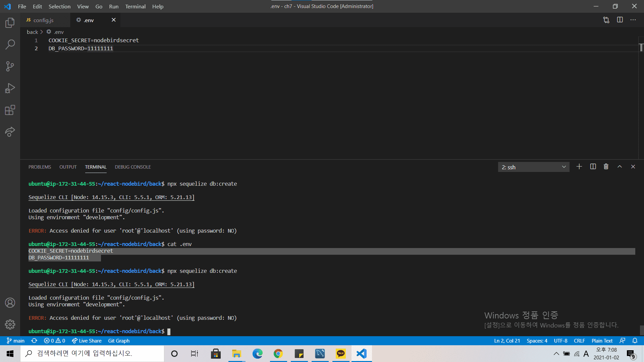Click the split editor right icon
This screenshot has height=362, width=644.
(620, 20)
